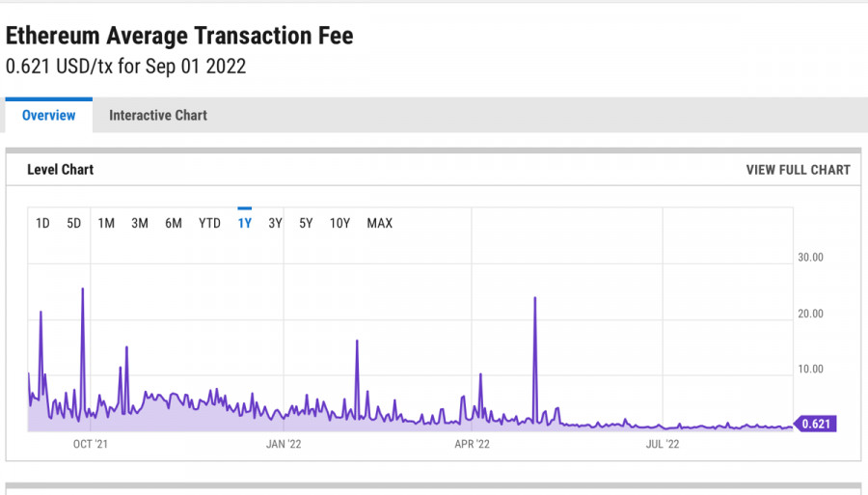The width and height of the screenshot is (868, 495).
Task: Click the Level Chart panel heading
Action: (x=61, y=170)
